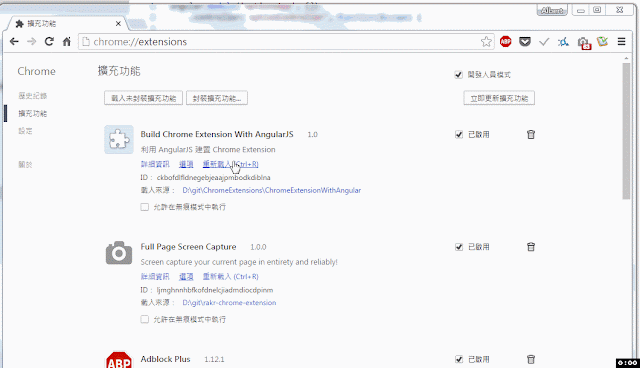
Task: Click the scrollbar up arrow
Action: [626, 59]
